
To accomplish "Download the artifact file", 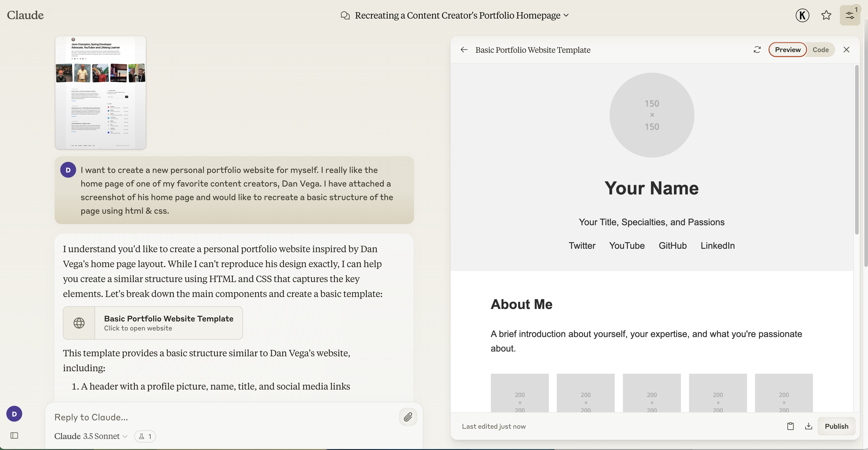I will pyautogui.click(x=808, y=426).
